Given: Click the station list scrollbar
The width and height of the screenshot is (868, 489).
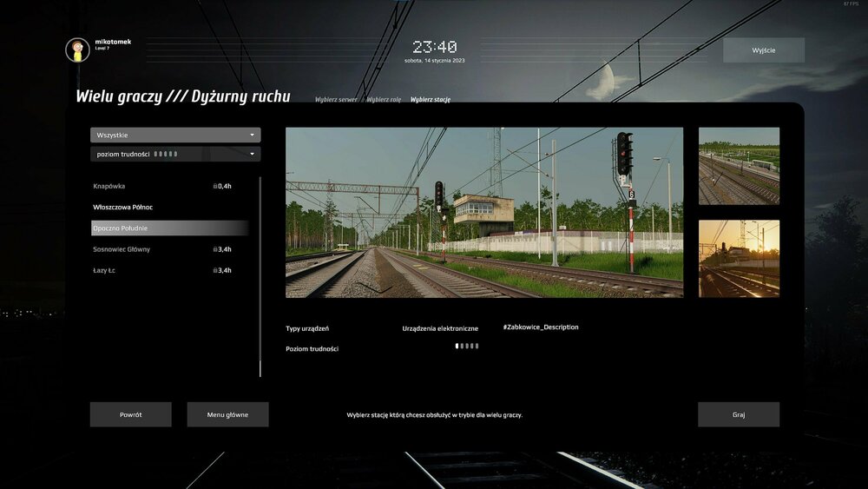Looking at the screenshot, I should [x=260, y=277].
